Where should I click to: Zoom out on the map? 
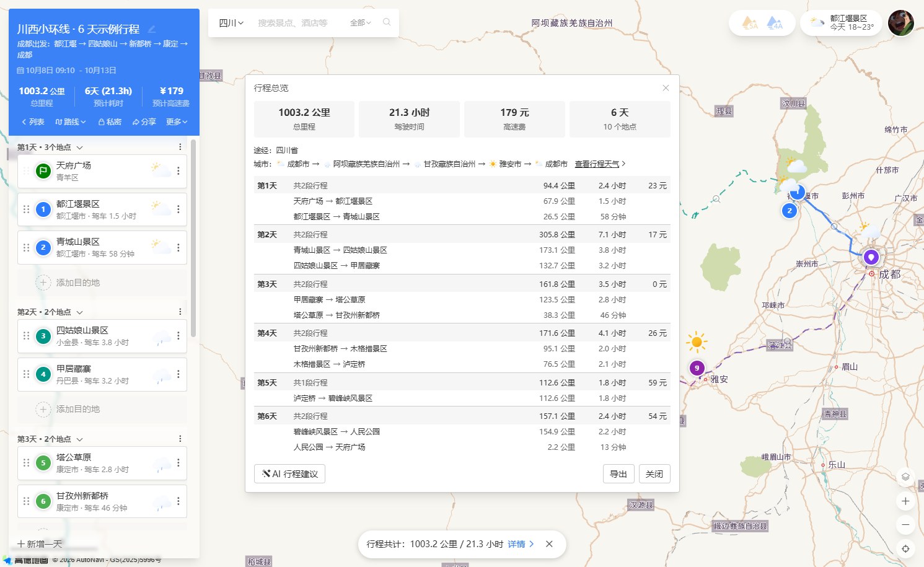click(x=905, y=524)
